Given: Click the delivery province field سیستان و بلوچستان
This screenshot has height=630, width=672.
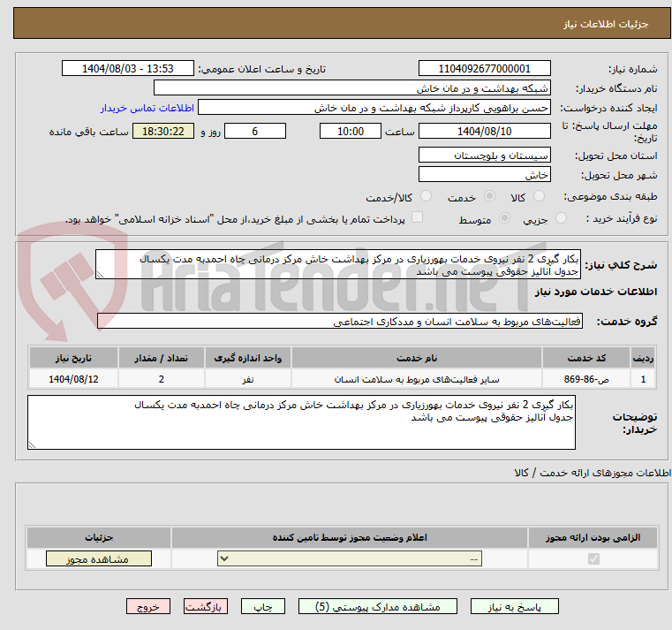Looking at the screenshot, I should [x=484, y=155].
